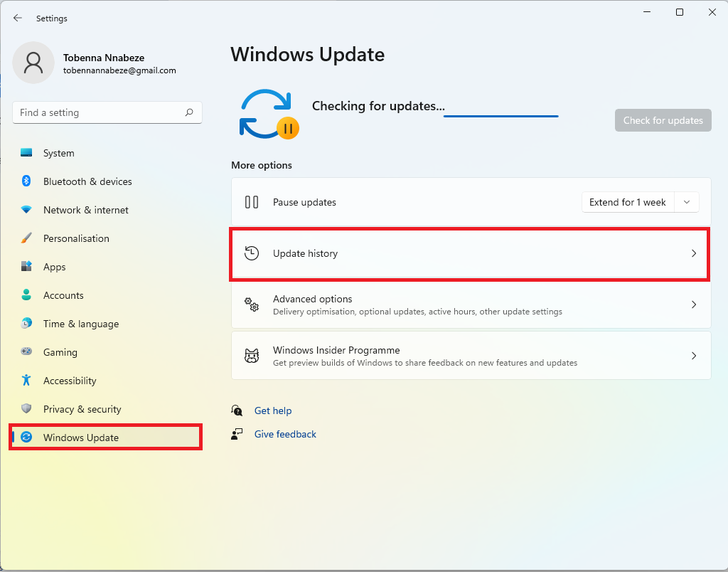
Task: Open Personalisation settings
Action: 75,238
